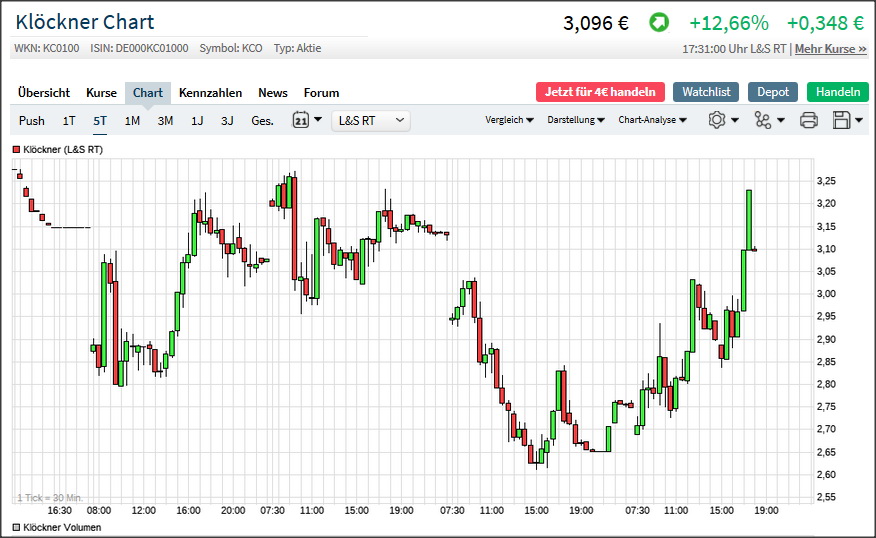
Task: Follow the Mehr Kurse link
Action: click(x=831, y=49)
